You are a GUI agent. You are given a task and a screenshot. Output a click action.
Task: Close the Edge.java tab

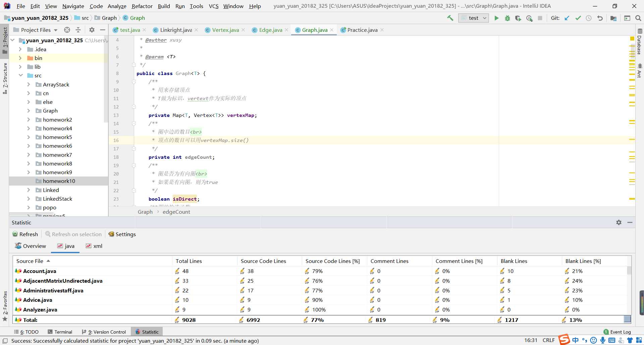(286, 30)
